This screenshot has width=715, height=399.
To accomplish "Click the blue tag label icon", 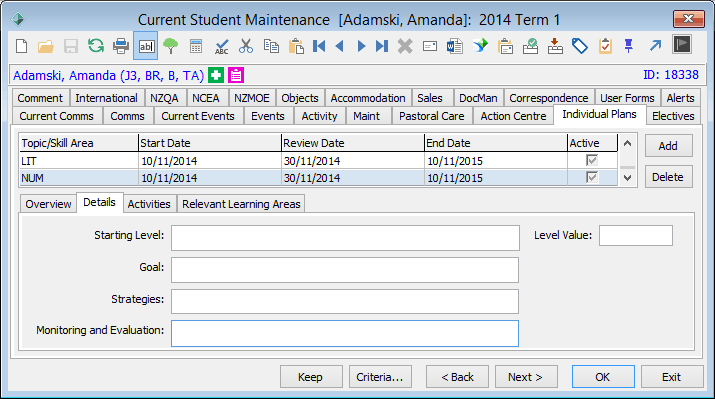I will click(x=580, y=46).
